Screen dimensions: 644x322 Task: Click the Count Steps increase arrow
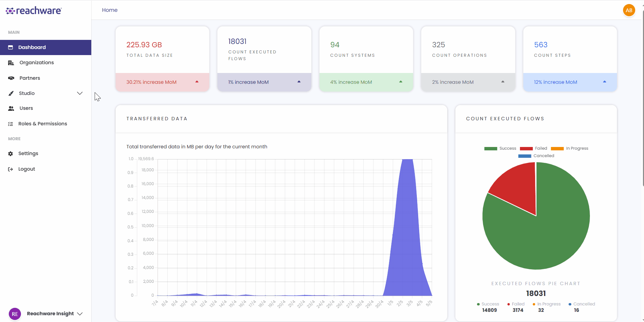[x=604, y=82]
